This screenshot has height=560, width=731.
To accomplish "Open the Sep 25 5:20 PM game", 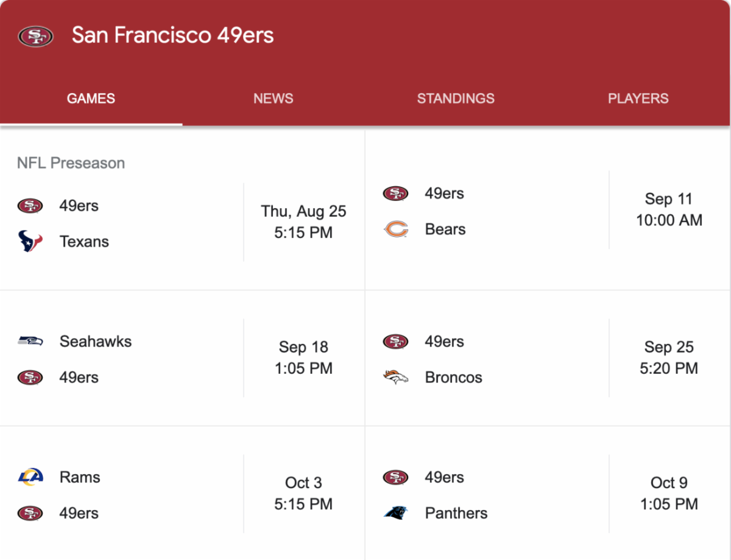I will [x=548, y=359].
